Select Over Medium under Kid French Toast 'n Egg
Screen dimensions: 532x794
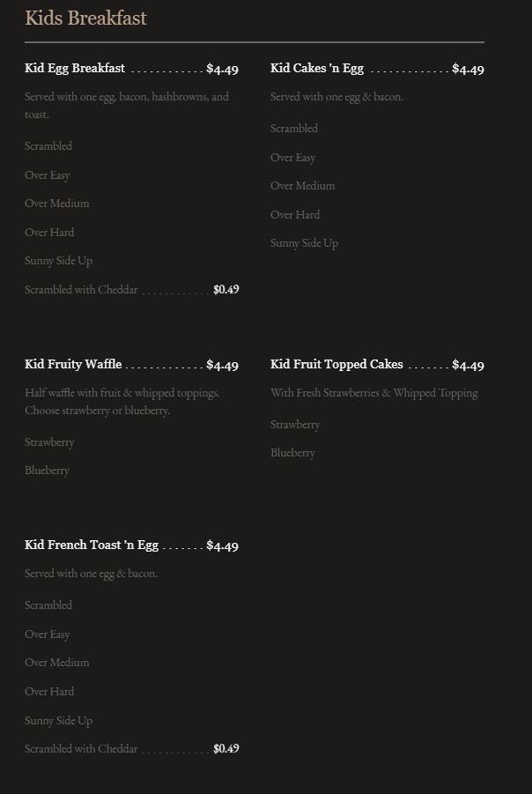[x=57, y=663]
